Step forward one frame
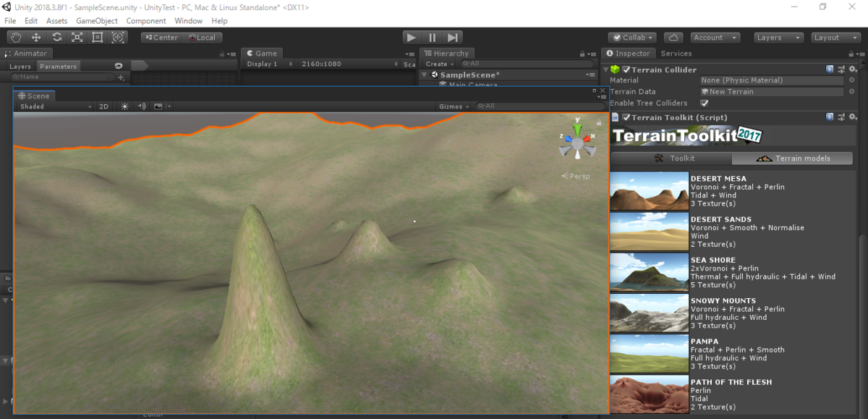This screenshot has height=419, width=868. pyautogui.click(x=452, y=38)
